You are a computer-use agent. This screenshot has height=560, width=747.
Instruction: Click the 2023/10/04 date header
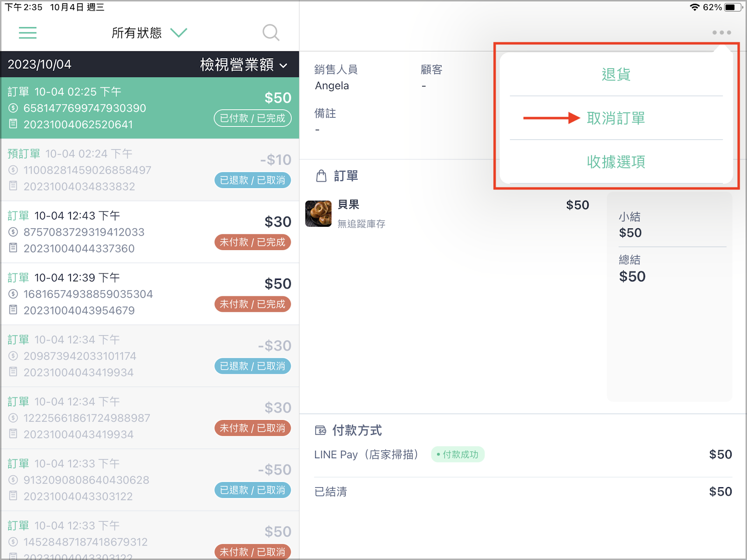[40, 64]
